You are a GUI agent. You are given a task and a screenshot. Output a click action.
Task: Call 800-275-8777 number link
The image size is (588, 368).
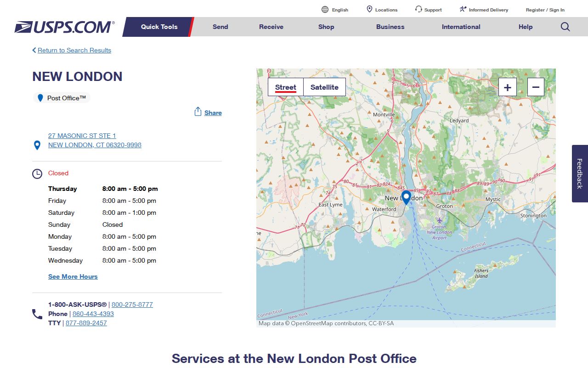132,305
